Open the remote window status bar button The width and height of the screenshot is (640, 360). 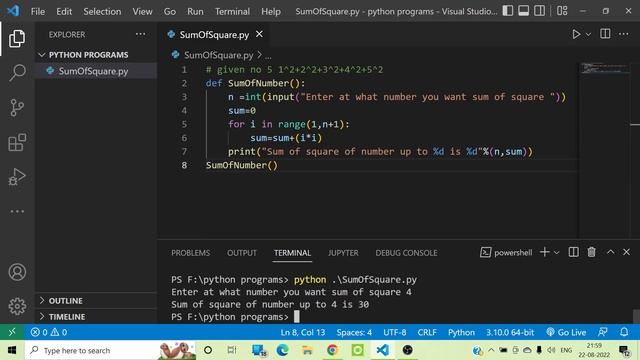point(12,332)
